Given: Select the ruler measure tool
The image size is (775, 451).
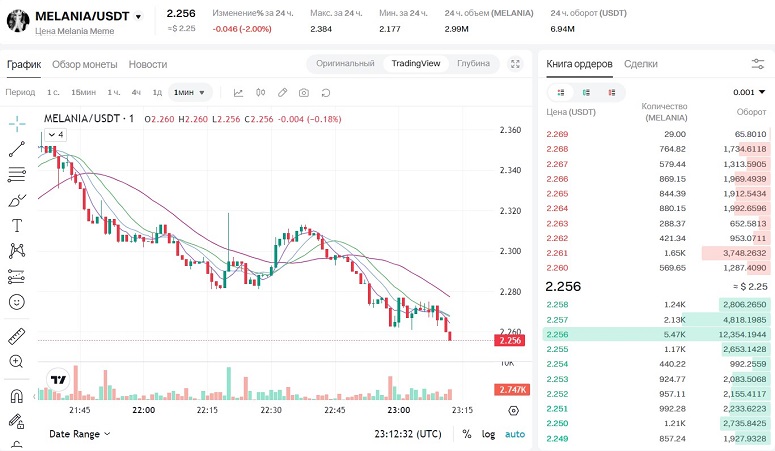Looking at the screenshot, I should (x=17, y=336).
